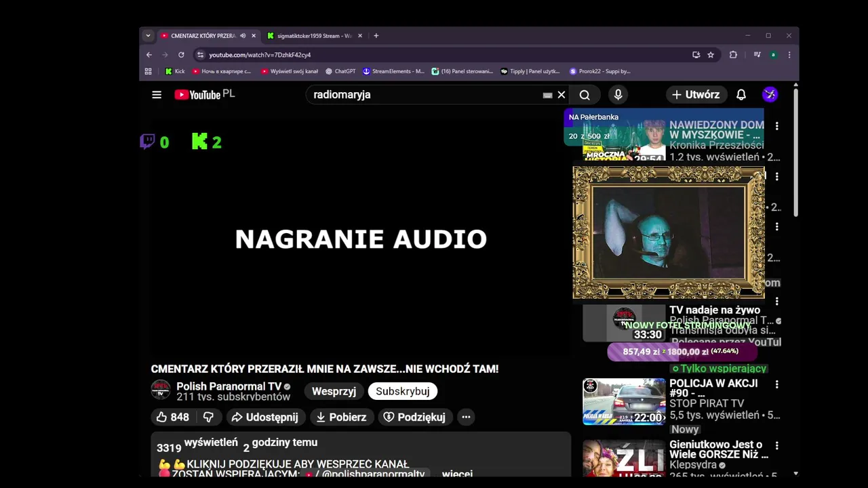868x488 pixels.
Task: Like the video with 848 likes
Action: [172, 417]
